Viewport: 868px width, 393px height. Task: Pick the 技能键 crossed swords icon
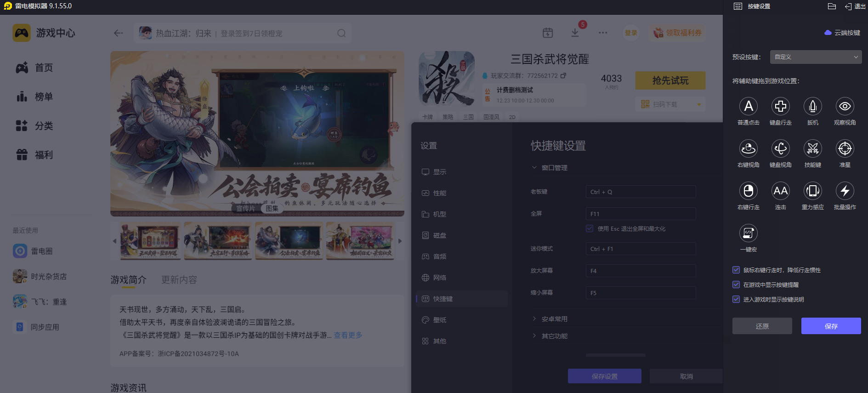[813, 149]
